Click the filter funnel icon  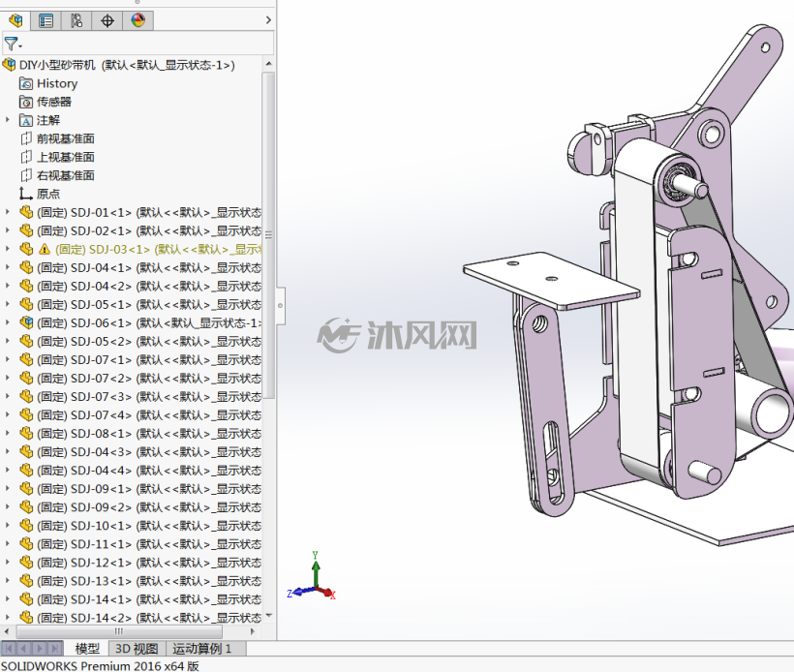click(x=12, y=44)
